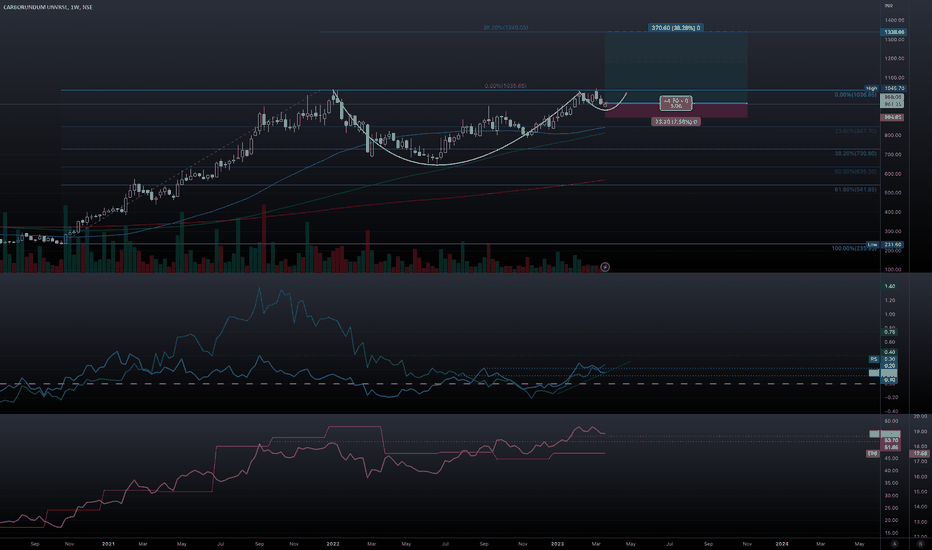Image resolution: width=932 pixels, height=550 pixels.
Task: Click the 1338.66 target price tag
Action: (x=894, y=32)
